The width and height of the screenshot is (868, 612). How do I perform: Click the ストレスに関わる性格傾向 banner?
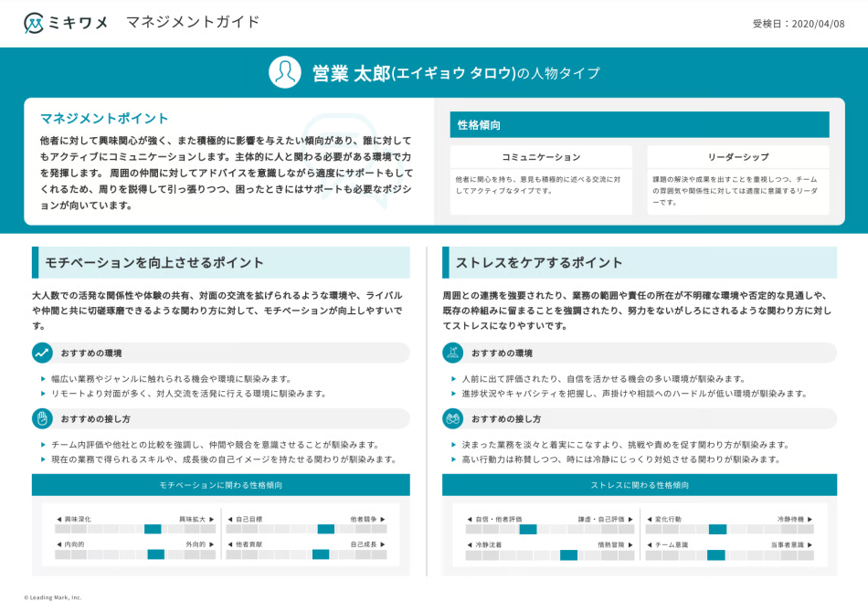click(x=646, y=486)
